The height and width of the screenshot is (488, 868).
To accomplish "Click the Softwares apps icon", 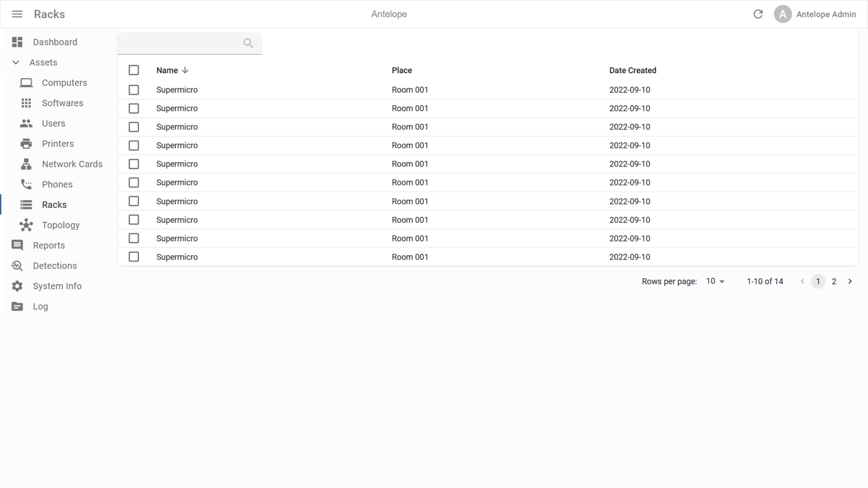I will [26, 103].
